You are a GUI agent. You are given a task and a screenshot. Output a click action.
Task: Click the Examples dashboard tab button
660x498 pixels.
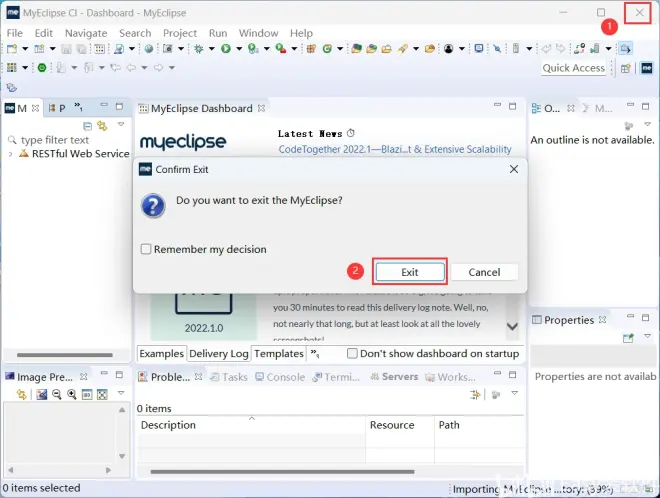[161, 354]
